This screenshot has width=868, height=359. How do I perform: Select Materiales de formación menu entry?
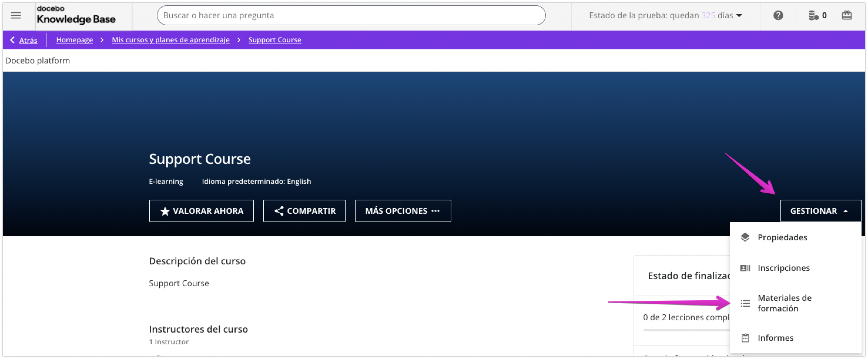pyautogui.click(x=784, y=303)
